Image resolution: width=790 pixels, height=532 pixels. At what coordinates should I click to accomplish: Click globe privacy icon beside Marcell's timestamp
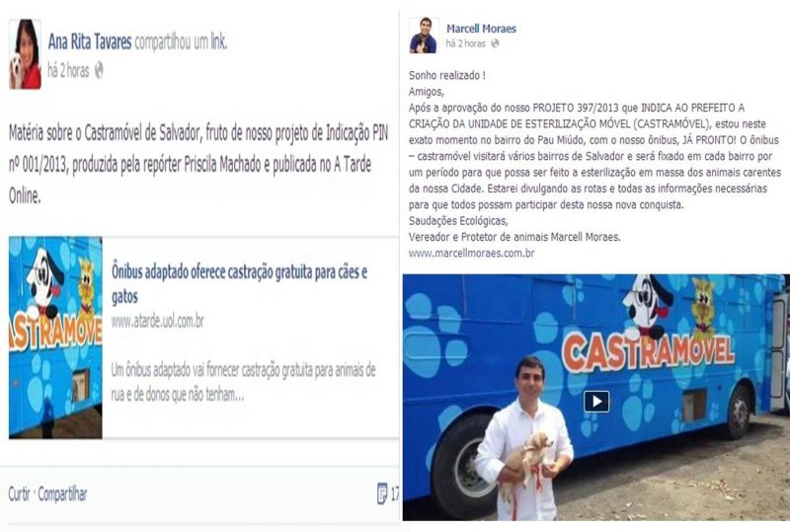tap(496, 43)
